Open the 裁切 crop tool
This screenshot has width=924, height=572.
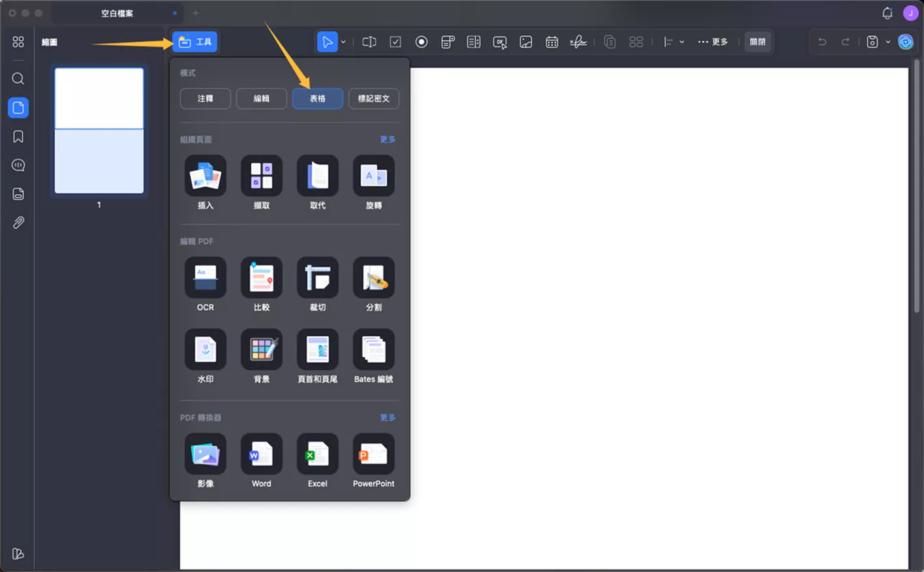pyautogui.click(x=318, y=284)
